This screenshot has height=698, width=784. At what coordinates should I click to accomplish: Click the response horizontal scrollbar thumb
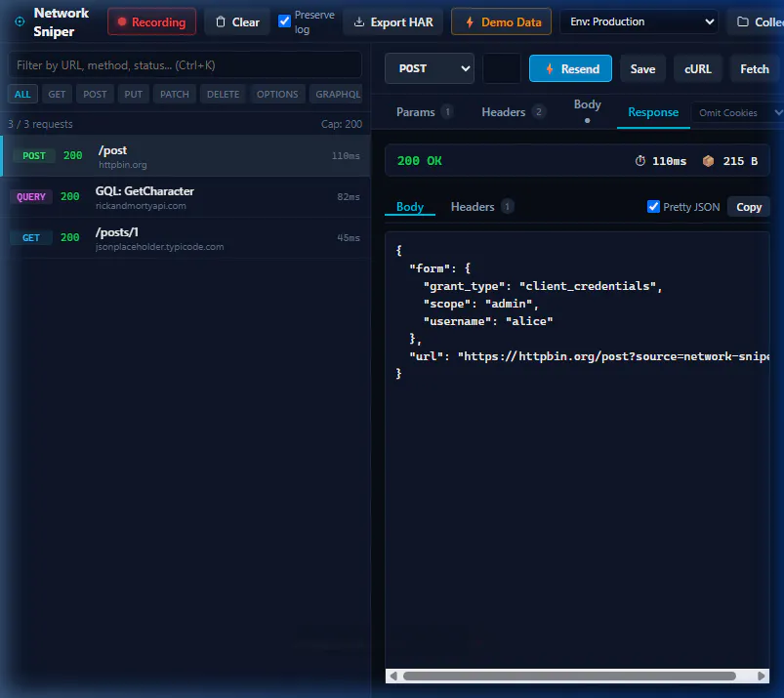click(569, 676)
